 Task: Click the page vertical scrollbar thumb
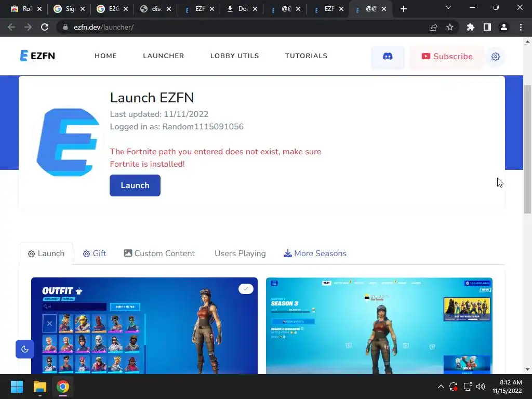pos(527,149)
